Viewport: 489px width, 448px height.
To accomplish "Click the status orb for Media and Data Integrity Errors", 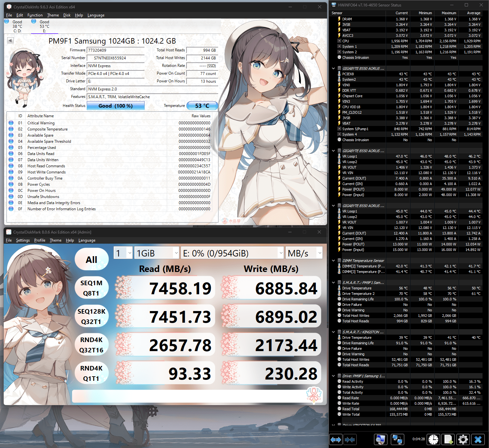I will [11, 203].
